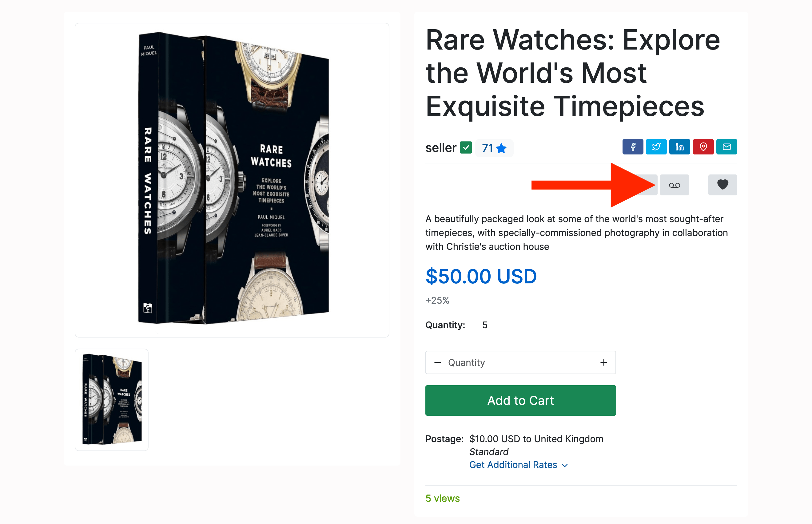Click the seller's 71 feedback score

click(x=487, y=148)
